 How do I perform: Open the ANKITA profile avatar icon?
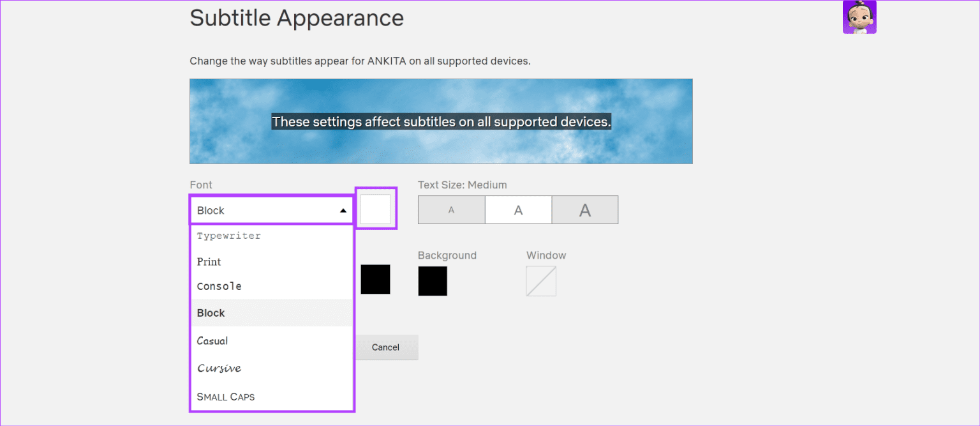coord(859,17)
